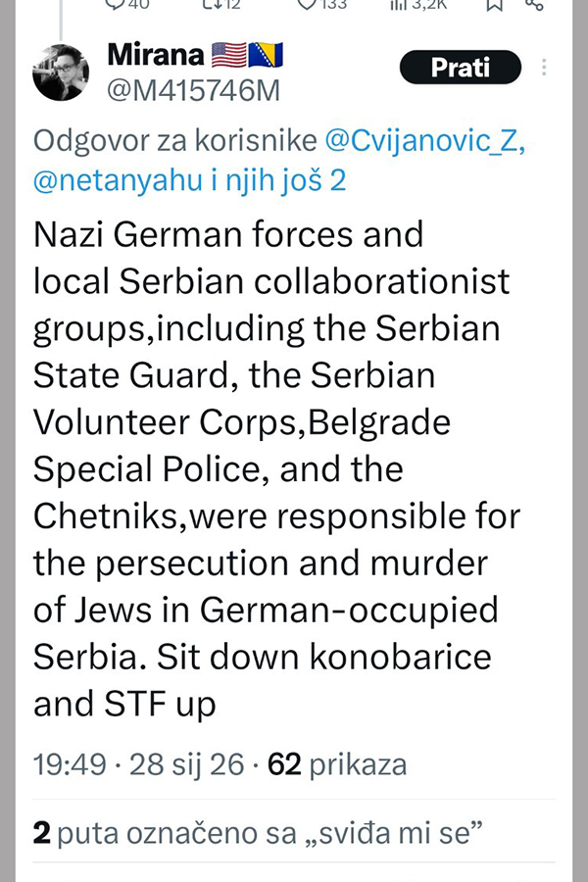Like the post with 133 likes
This screenshot has width=588, height=882.
(308, 4)
